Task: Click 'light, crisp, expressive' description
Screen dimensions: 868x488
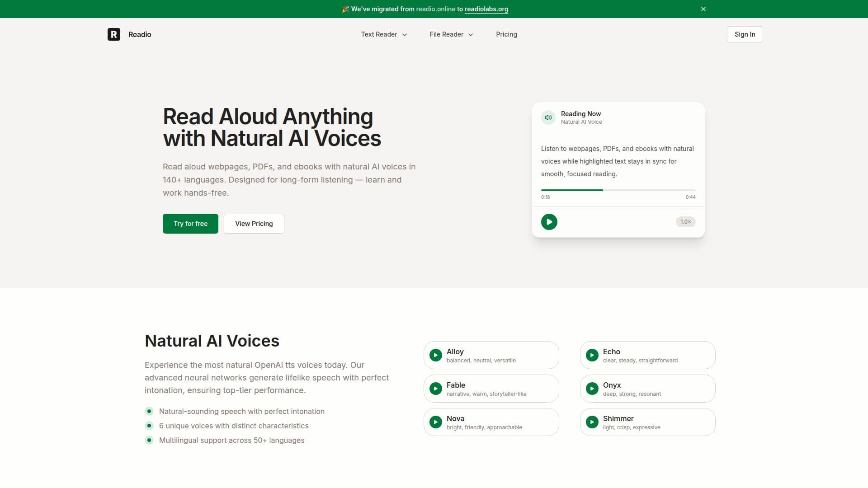Action: coord(632,427)
